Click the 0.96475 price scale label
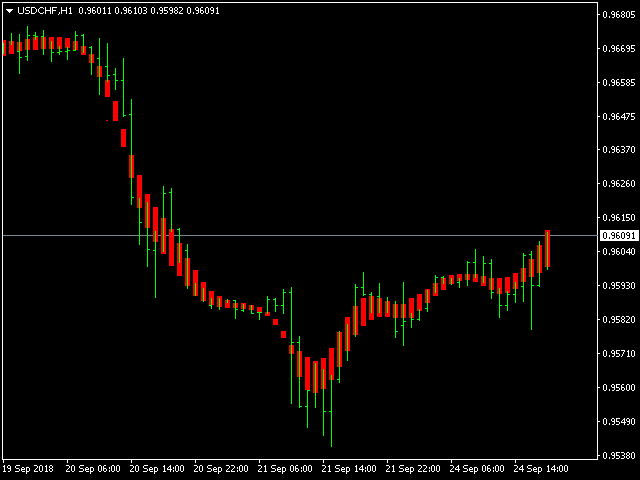 coord(619,116)
